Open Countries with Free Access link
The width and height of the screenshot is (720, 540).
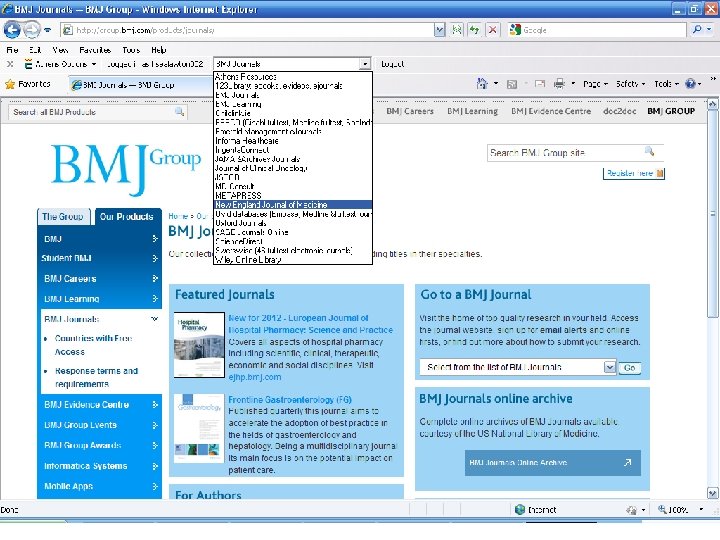pyautogui.click(x=94, y=345)
